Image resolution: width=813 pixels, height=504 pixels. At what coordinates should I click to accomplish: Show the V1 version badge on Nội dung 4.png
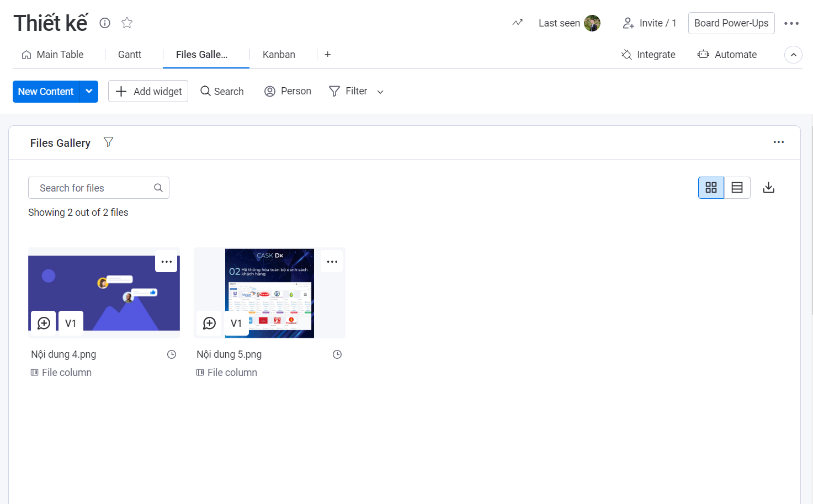tap(71, 323)
